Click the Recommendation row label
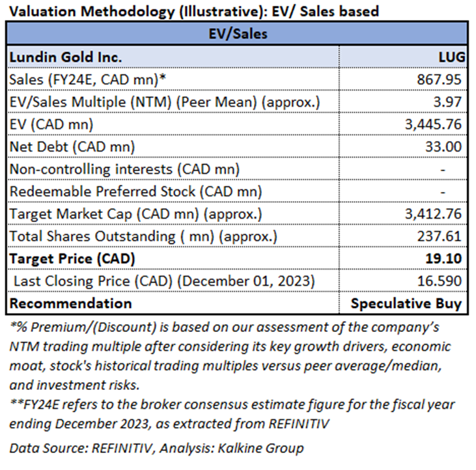This screenshot has height=470, width=476. pyautogui.click(x=70, y=303)
